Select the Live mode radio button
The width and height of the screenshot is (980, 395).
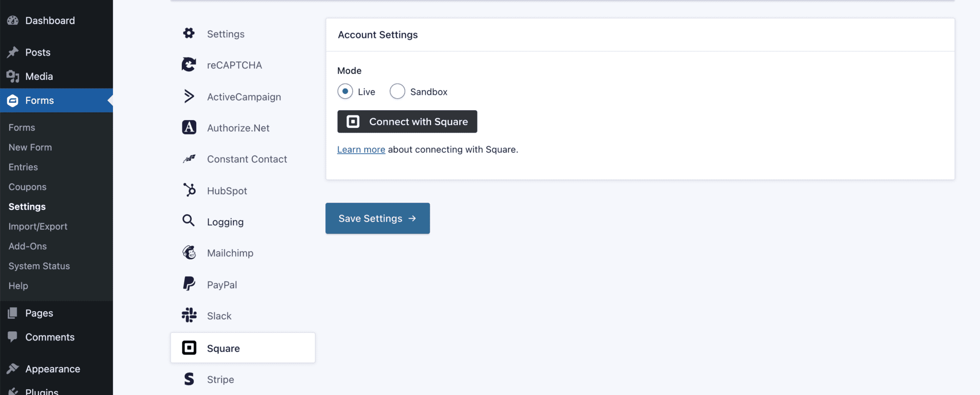coord(345,91)
